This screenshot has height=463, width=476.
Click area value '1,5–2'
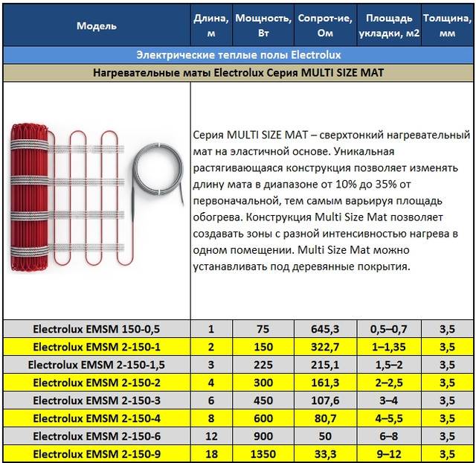click(x=389, y=365)
